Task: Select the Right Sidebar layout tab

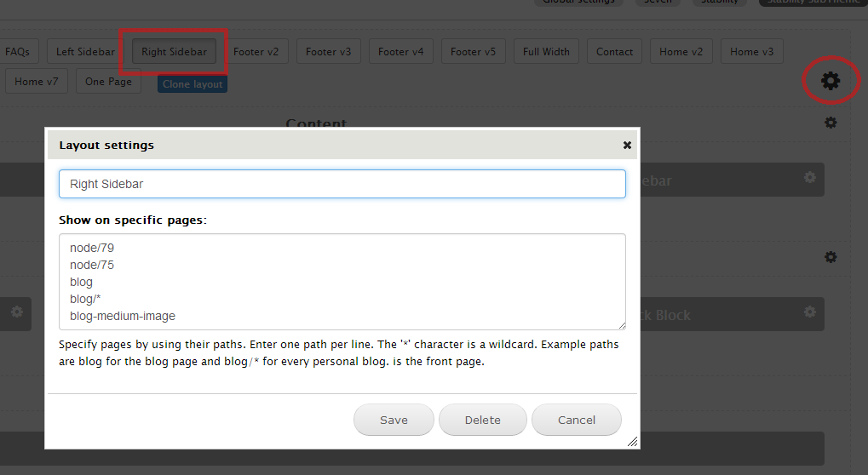Action: pyautogui.click(x=174, y=52)
